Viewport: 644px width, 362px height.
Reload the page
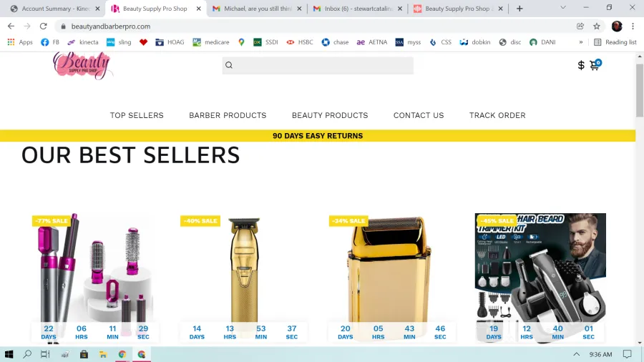pyautogui.click(x=43, y=26)
